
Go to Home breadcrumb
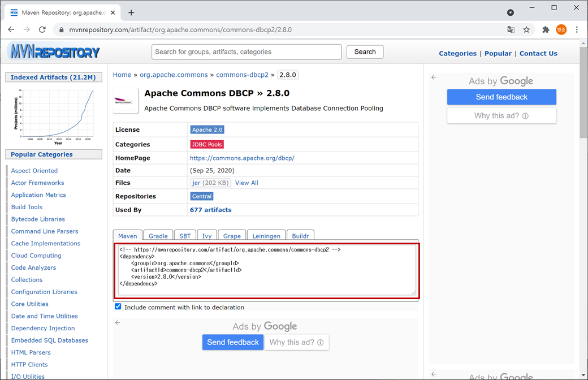coord(122,75)
